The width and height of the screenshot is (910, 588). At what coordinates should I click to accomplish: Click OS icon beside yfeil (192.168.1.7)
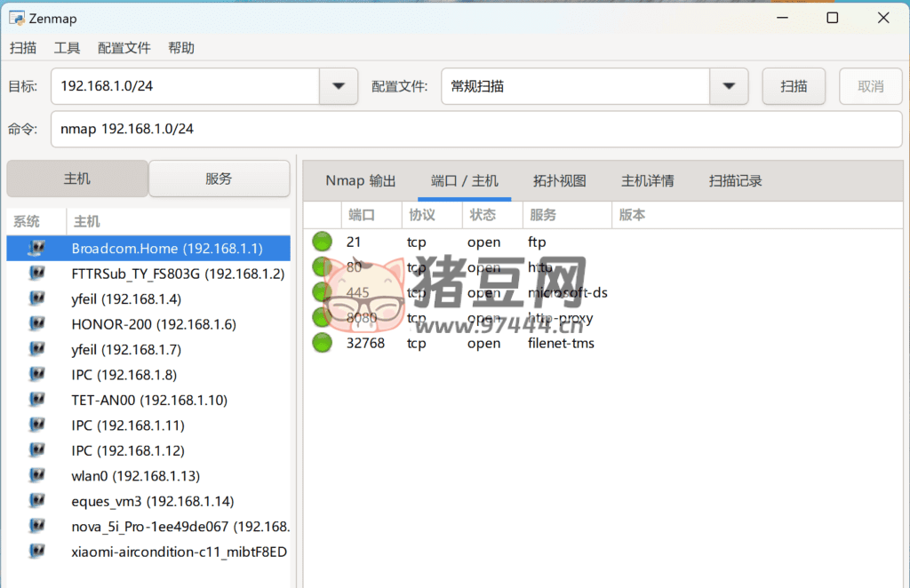36,349
